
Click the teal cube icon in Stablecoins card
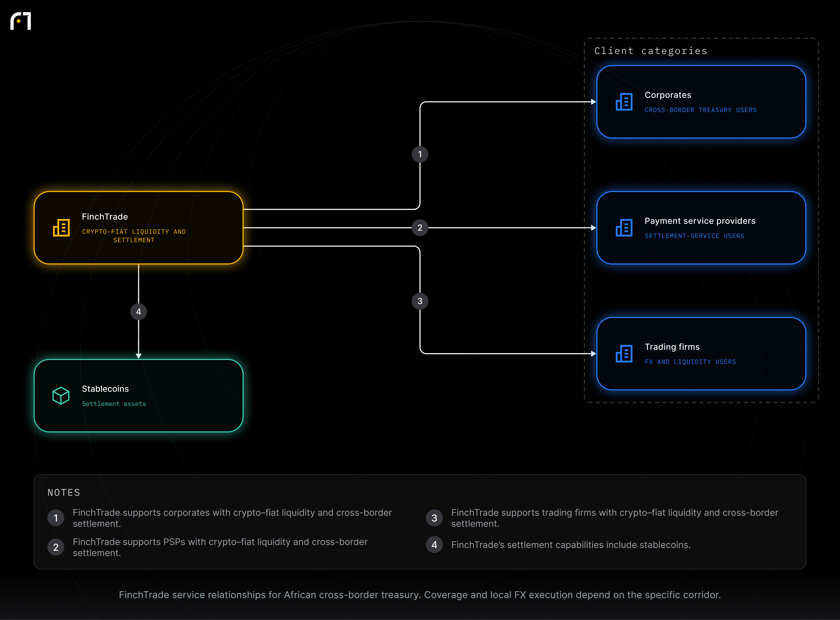(61, 396)
